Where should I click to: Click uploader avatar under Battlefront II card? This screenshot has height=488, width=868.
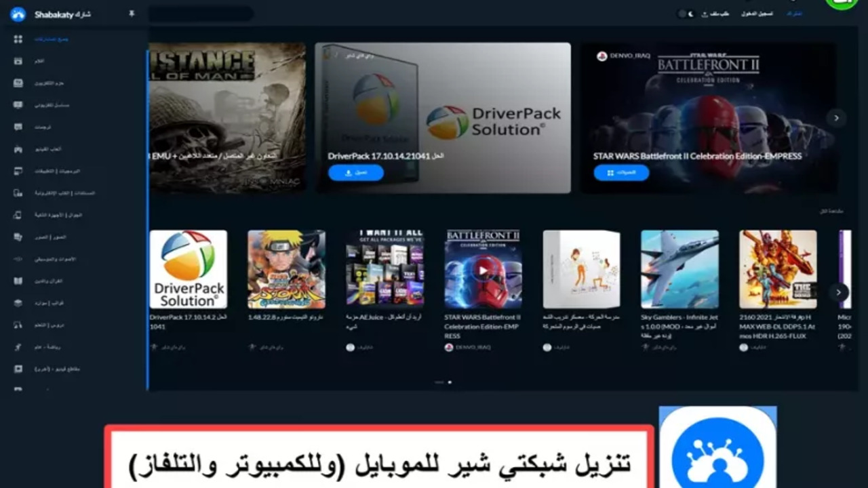click(449, 347)
